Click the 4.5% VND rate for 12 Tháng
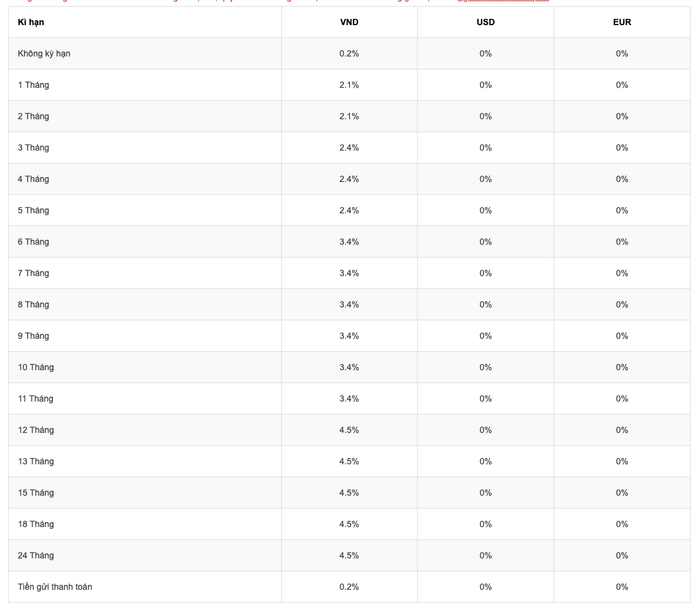 349,430
